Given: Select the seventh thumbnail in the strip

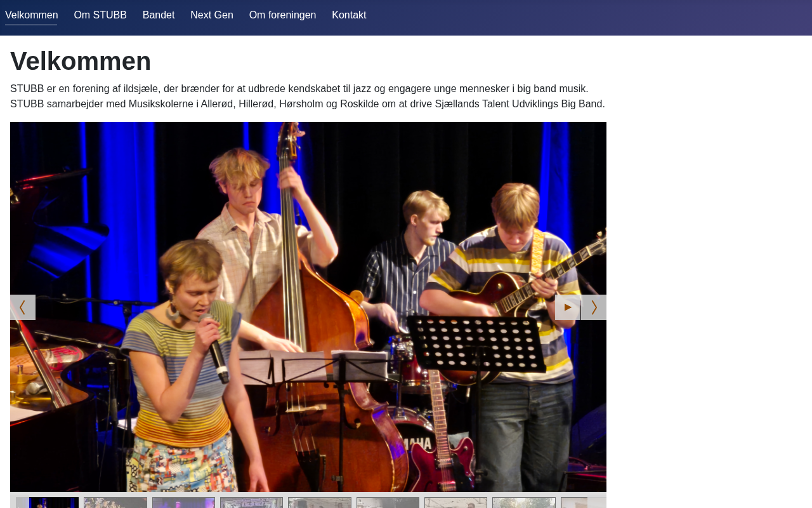Looking at the screenshot, I should pos(455,503).
